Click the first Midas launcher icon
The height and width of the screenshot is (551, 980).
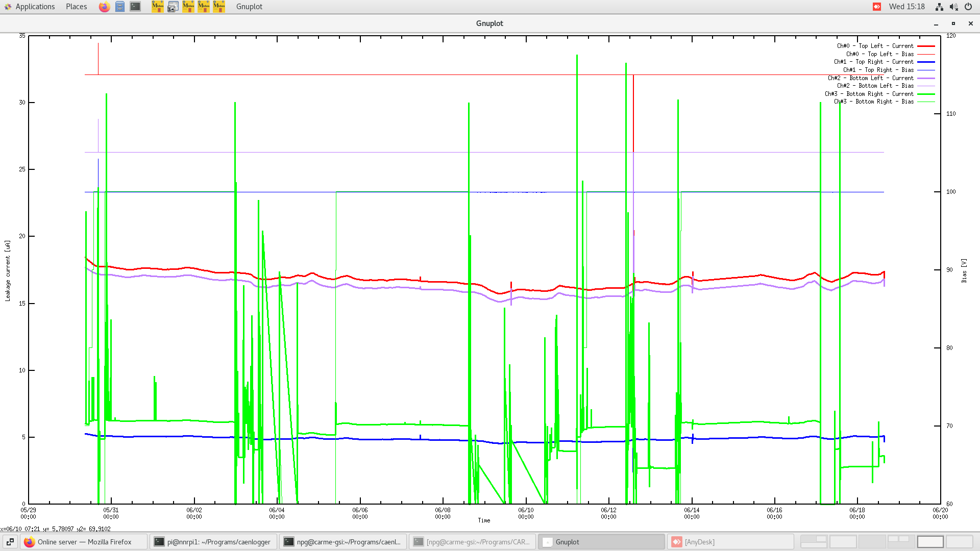[158, 7]
